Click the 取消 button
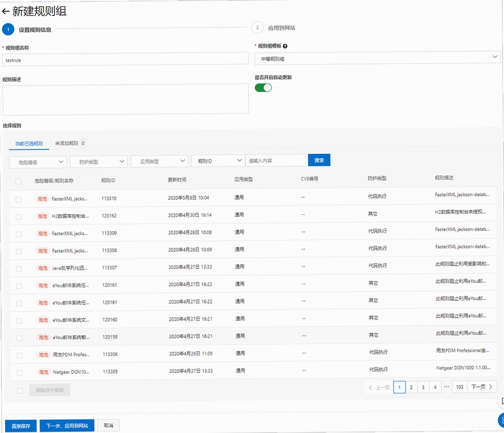This screenshot has height=433, width=504. 108,425
